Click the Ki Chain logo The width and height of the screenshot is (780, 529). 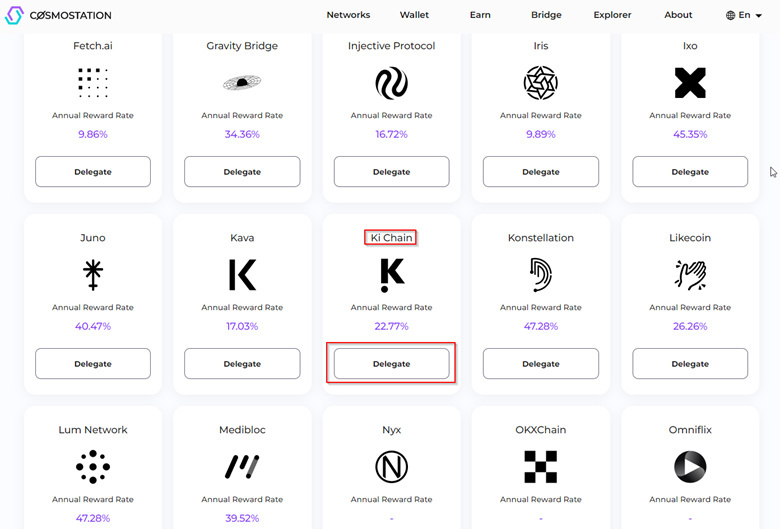(392, 275)
